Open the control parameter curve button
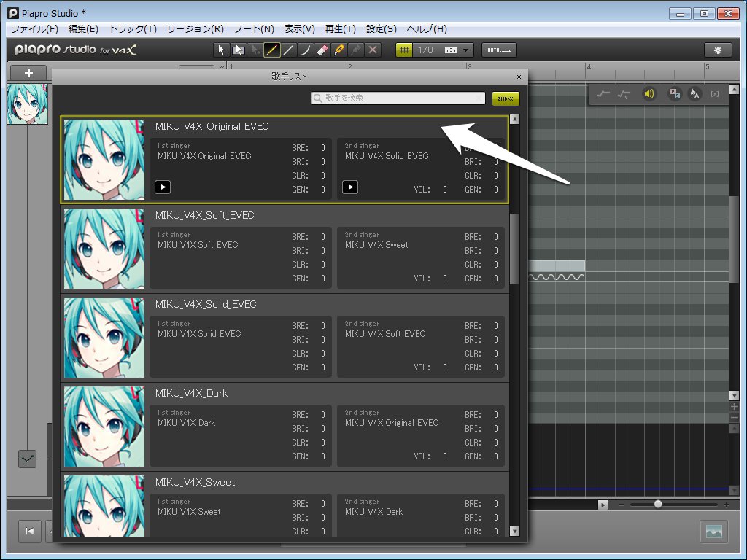Viewport: 747px width, 560px height. tap(27, 459)
